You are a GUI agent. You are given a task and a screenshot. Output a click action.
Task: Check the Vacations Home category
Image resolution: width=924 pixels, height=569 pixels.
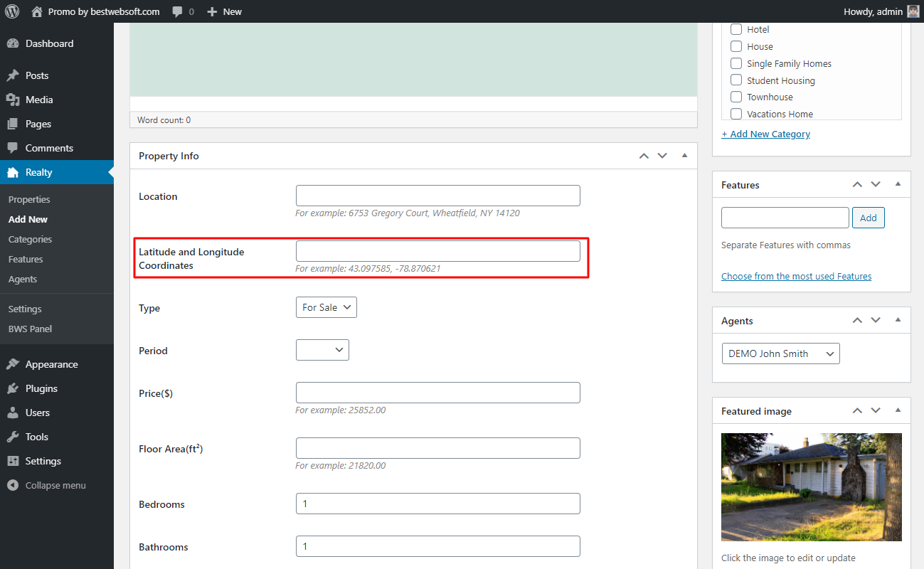coord(736,114)
